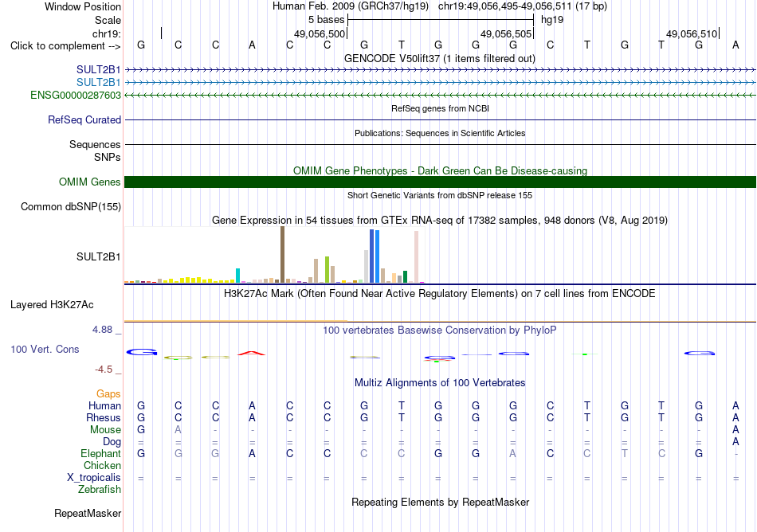Click the RefSeq Curated track label
This screenshot has width=757, height=532.
(84, 119)
